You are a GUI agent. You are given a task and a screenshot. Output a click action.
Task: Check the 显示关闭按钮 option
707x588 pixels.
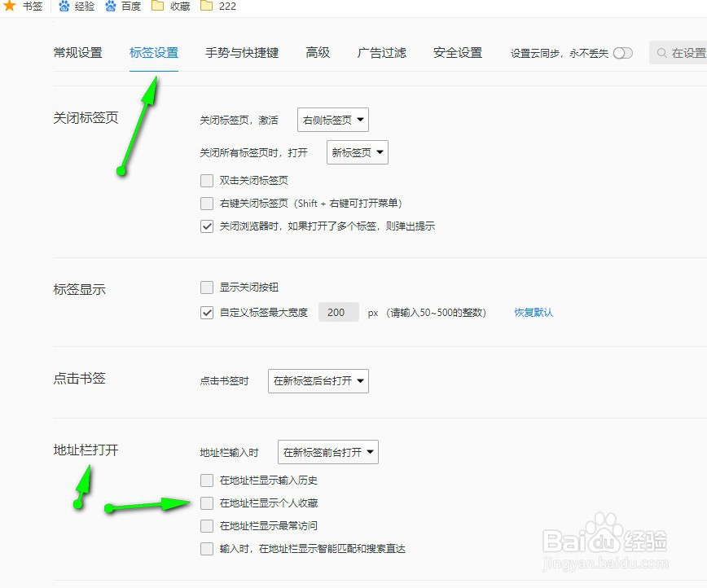tap(207, 287)
